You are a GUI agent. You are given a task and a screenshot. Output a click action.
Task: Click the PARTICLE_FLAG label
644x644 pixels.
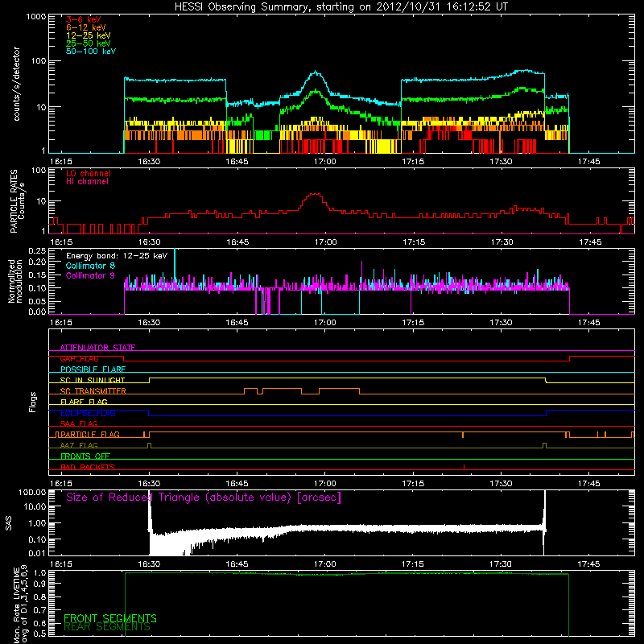pos(90,435)
